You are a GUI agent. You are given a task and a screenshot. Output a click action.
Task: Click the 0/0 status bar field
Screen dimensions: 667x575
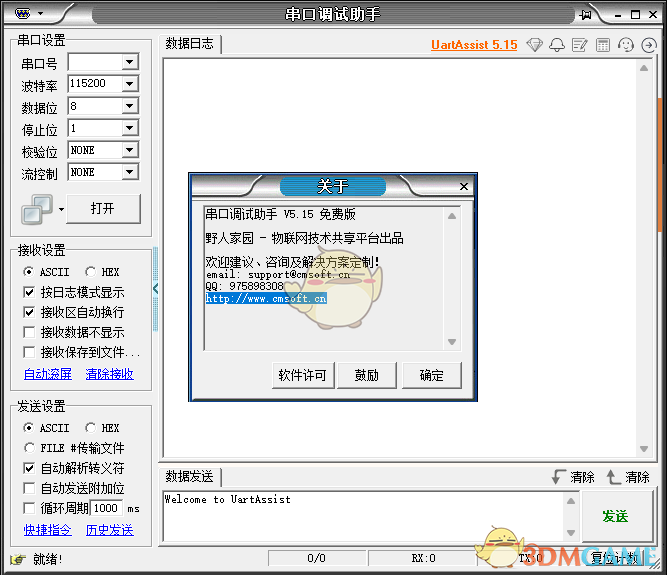coord(316,558)
